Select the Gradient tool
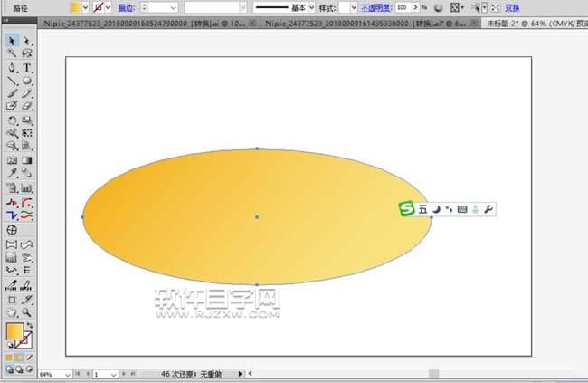 tap(26, 160)
